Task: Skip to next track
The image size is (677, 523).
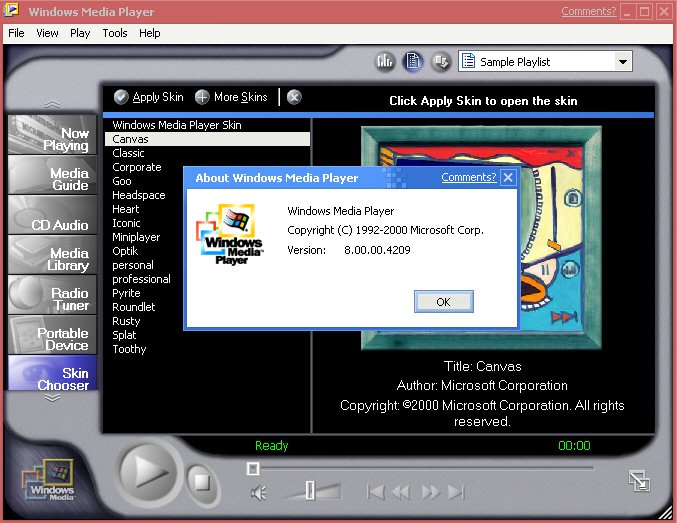Action: pyautogui.click(x=456, y=492)
